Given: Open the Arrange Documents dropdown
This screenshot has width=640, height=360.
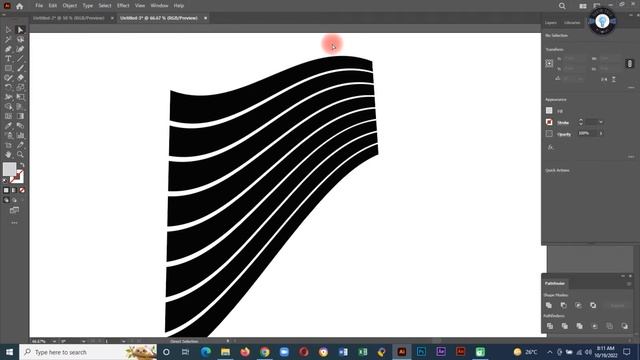Looking at the screenshot, I should pyautogui.click(x=583, y=6).
